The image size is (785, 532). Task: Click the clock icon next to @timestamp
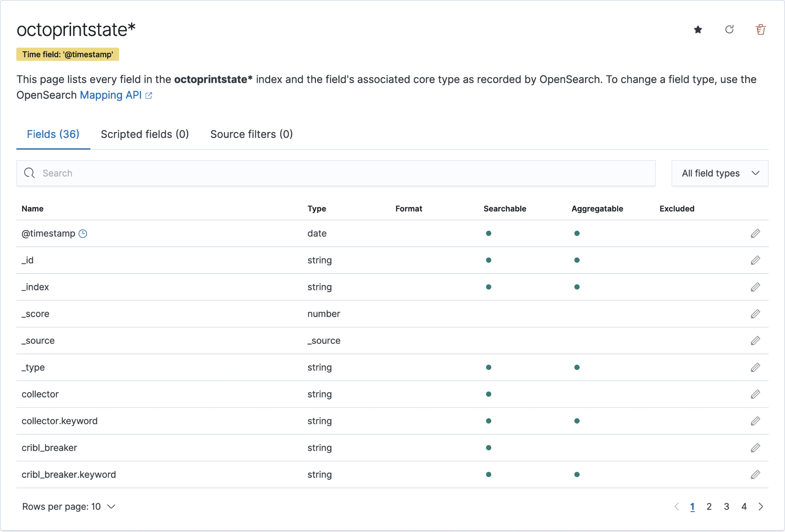click(83, 234)
